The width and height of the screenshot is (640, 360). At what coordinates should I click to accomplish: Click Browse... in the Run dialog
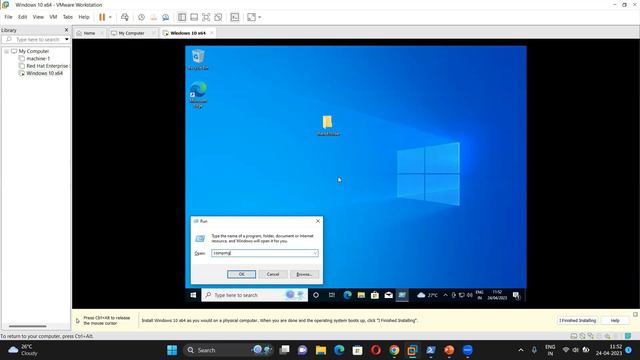[304, 274]
